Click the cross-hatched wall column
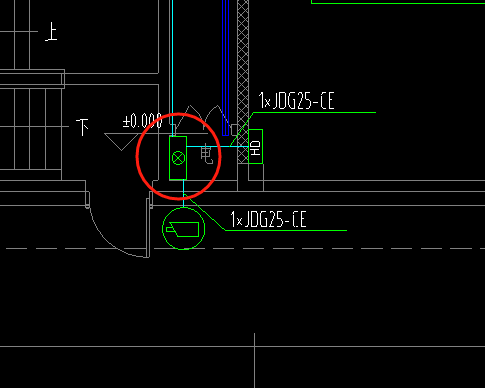 243,81
